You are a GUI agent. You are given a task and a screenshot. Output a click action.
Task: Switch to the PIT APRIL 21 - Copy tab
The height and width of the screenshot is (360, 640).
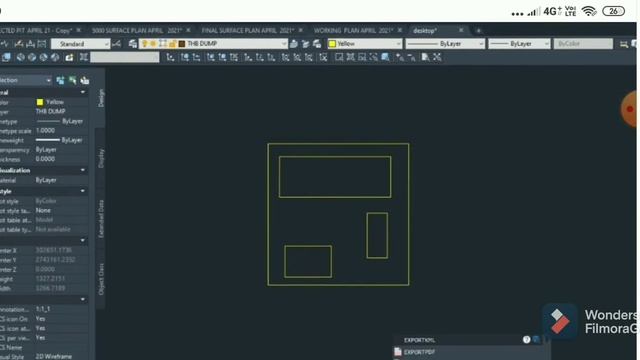tap(36, 31)
